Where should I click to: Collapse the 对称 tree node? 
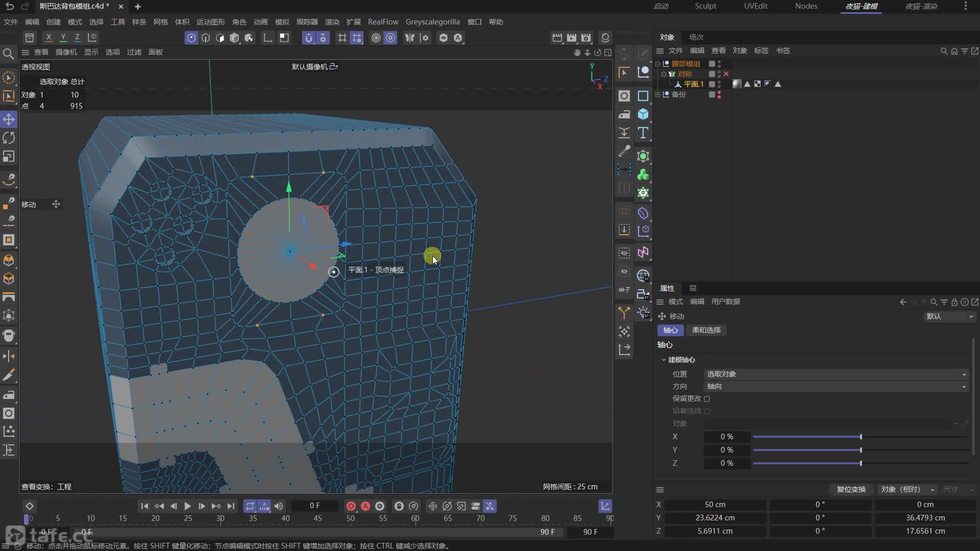664,74
